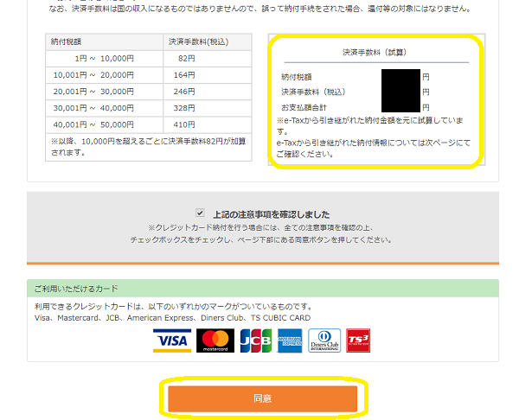Click the 164円 fee cell
Image resolution: width=519 pixels, height=420 pixels.
pos(208,75)
